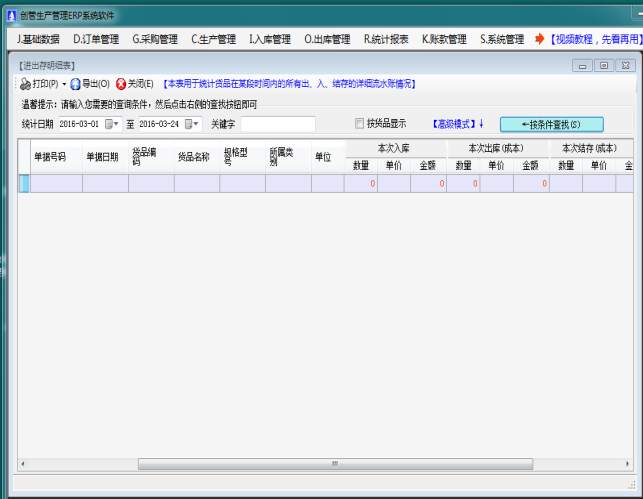This screenshot has height=499, width=643.
Task: Close the inner 进出存明细表 window
Action: [624, 66]
